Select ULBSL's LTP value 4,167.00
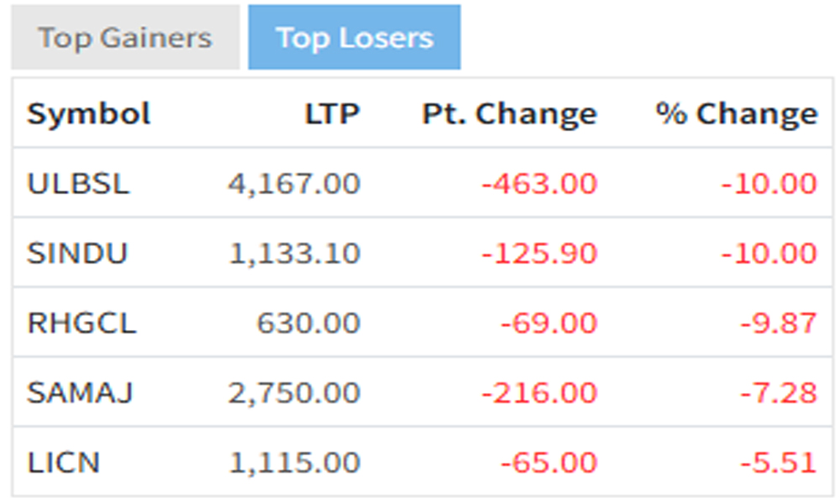840x504 pixels. [294, 183]
